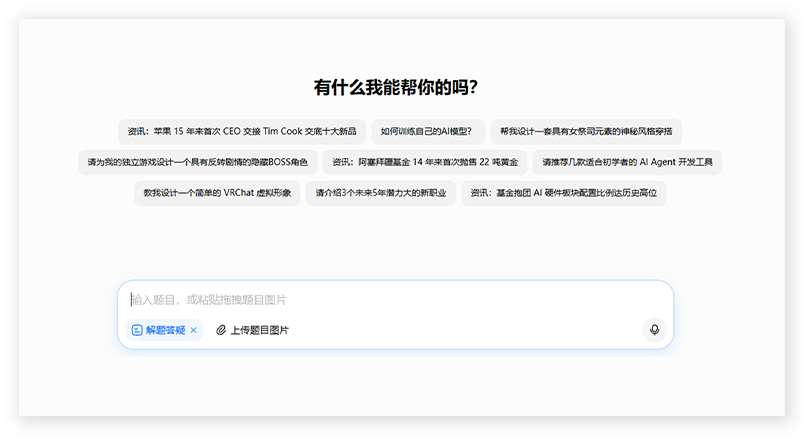Click blank white area below the input box

[400, 385]
